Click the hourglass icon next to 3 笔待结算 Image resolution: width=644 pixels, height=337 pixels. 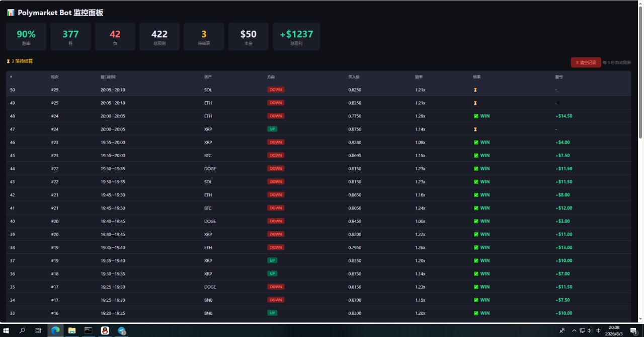8,61
